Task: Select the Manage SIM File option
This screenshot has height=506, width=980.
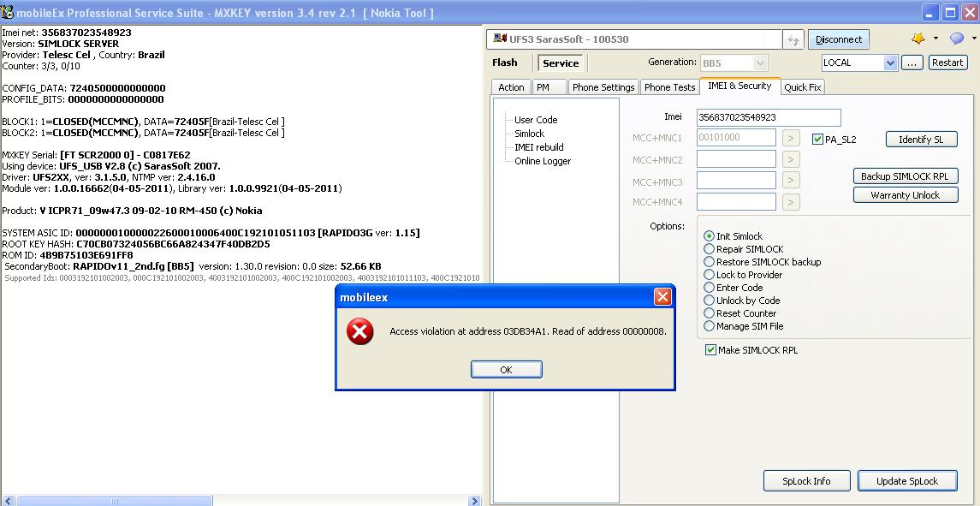Action: [709, 326]
